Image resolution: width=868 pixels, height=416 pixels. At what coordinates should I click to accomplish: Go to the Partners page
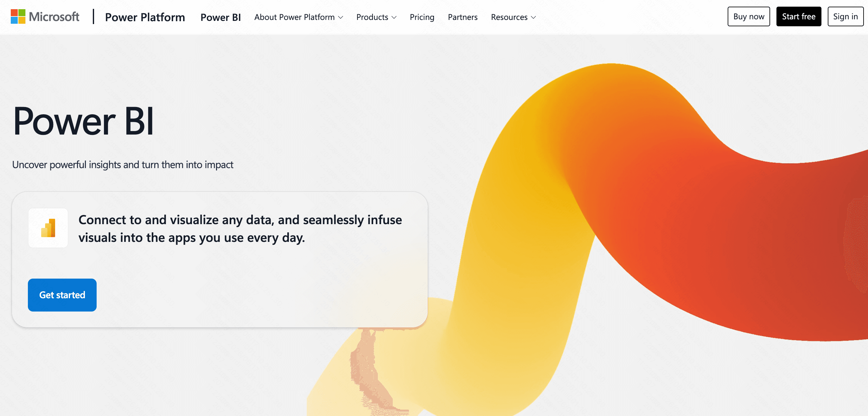pos(463,17)
